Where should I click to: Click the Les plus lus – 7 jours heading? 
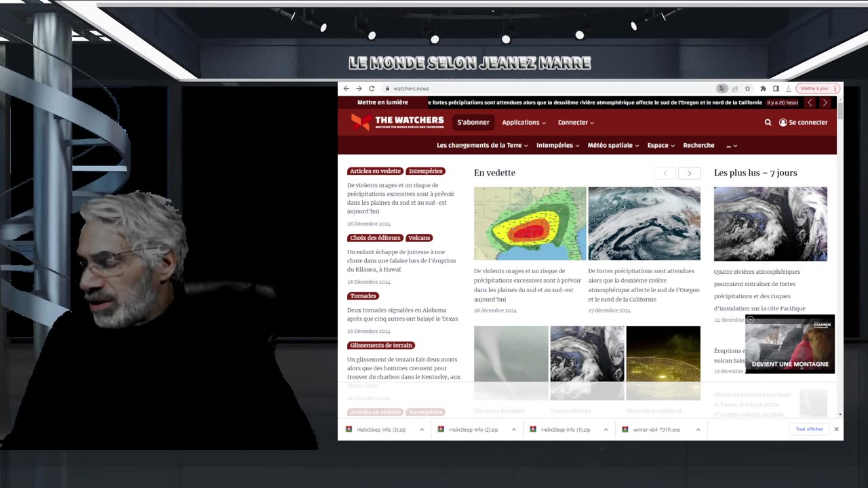755,173
